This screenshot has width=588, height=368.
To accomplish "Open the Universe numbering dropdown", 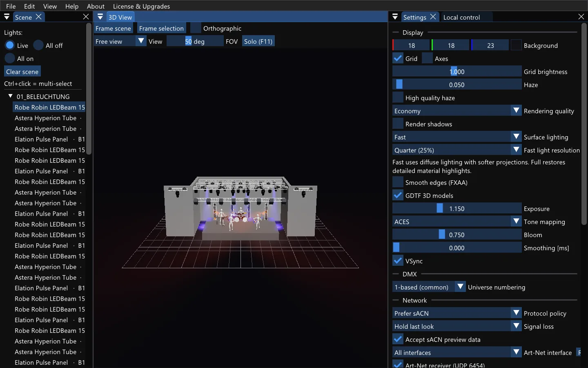I will click(x=429, y=287).
